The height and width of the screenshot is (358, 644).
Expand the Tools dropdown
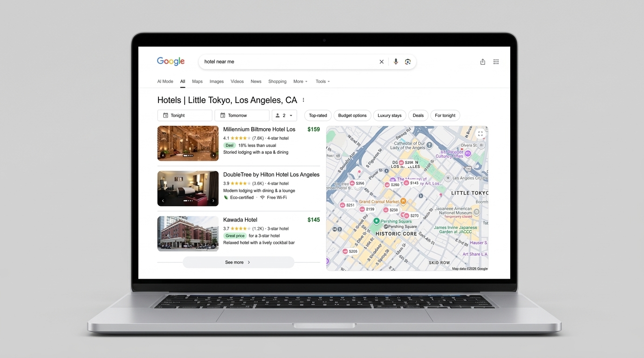pos(322,82)
